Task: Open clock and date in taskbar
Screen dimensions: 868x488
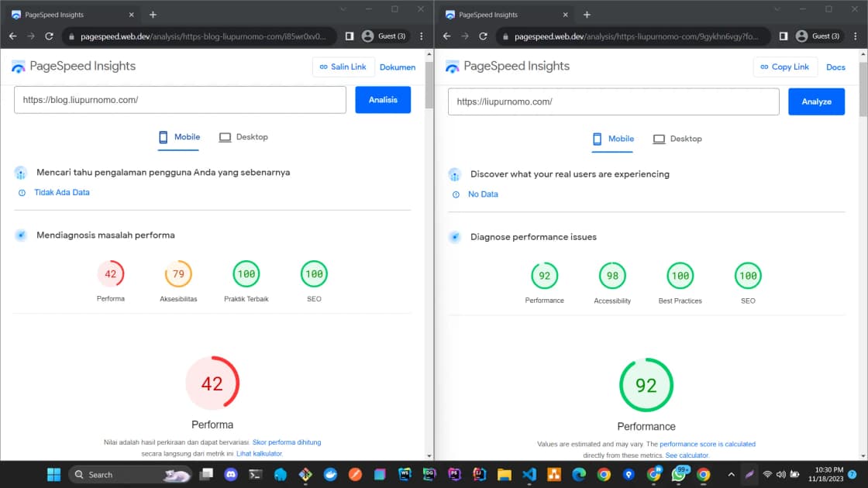Action: (x=825, y=475)
